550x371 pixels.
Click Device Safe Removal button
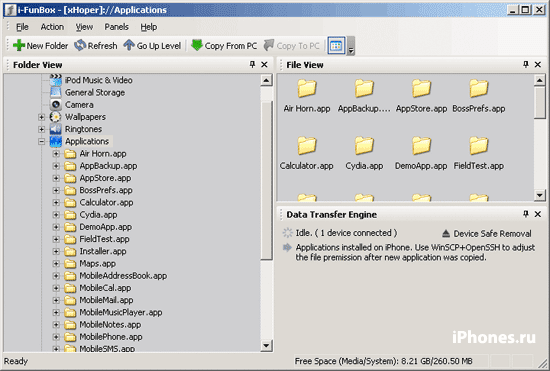pos(487,234)
